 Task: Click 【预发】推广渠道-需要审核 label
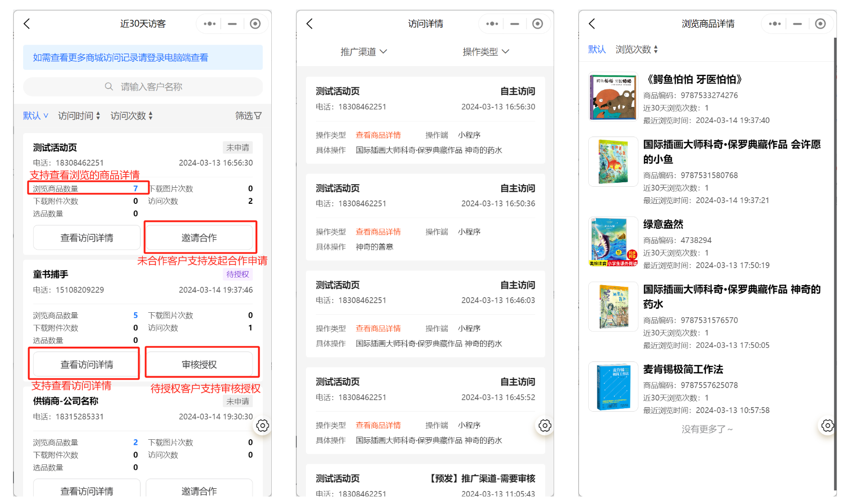coord(481,478)
